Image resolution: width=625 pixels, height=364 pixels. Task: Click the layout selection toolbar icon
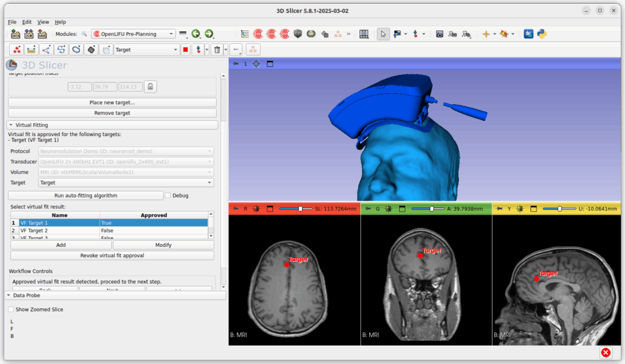[364, 34]
